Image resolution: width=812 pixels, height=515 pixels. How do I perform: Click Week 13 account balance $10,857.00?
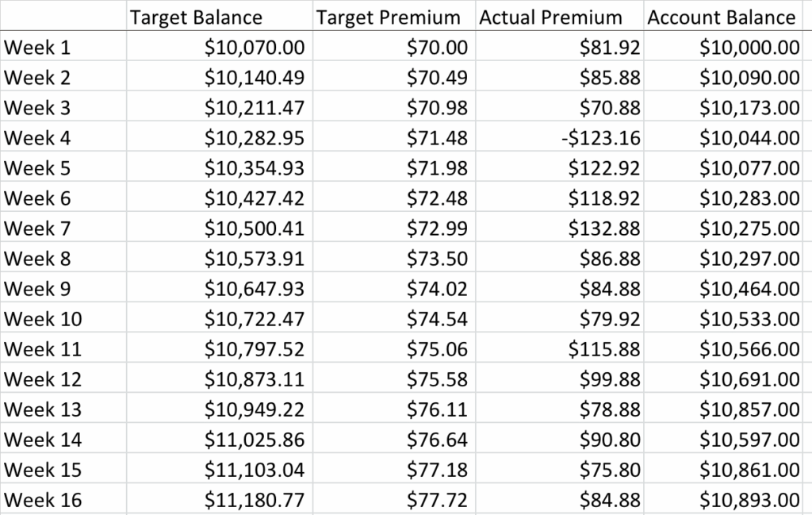pyautogui.click(x=749, y=409)
